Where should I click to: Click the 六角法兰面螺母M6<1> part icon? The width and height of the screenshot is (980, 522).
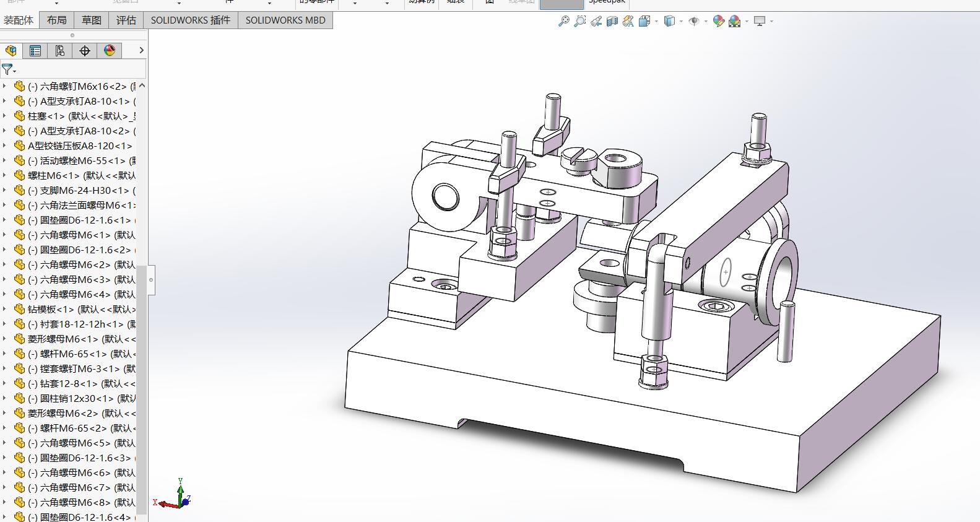[x=19, y=206]
